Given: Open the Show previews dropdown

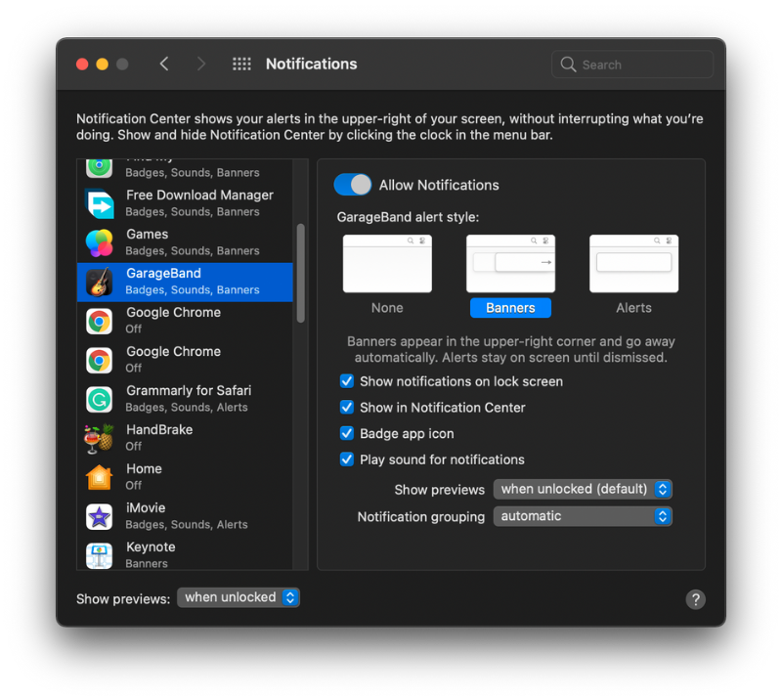Looking at the screenshot, I should coord(583,489).
